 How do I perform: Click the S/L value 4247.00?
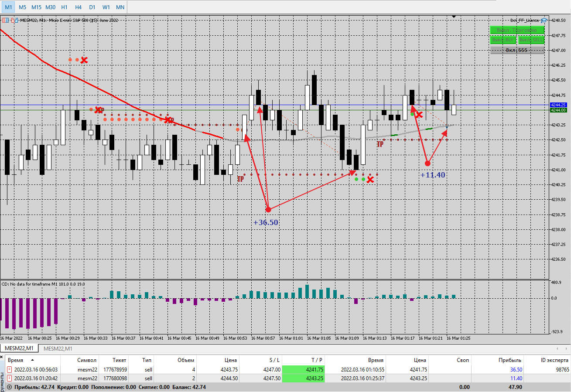pyautogui.click(x=271, y=370)
